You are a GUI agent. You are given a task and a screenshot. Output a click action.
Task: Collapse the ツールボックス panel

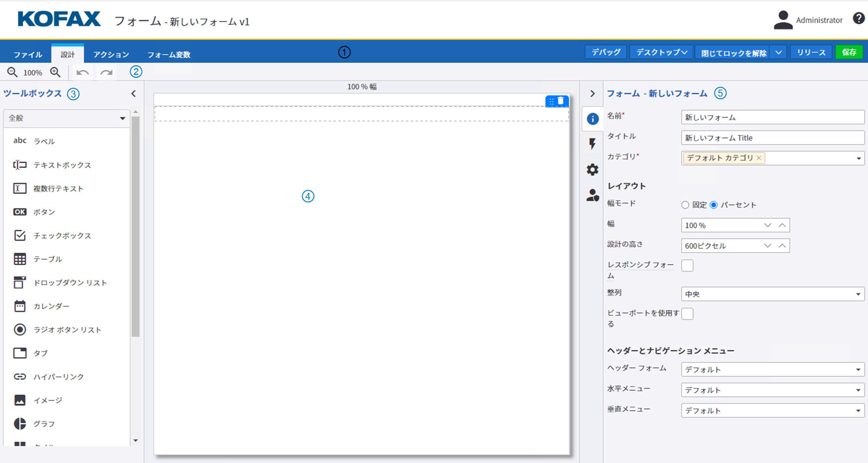(x=134, y=94)
